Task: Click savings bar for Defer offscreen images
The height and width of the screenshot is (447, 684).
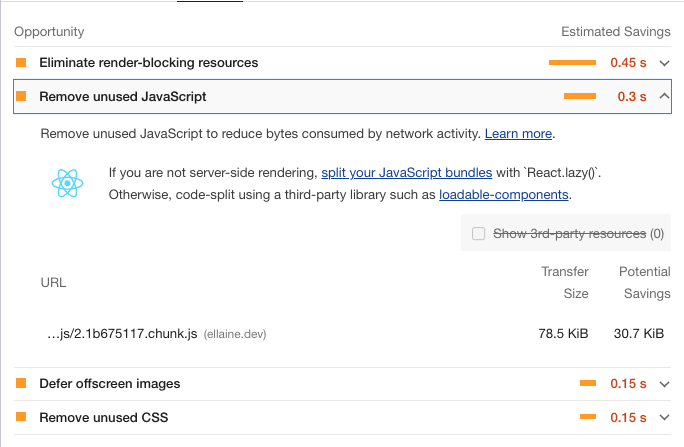Action: [588, 383]
